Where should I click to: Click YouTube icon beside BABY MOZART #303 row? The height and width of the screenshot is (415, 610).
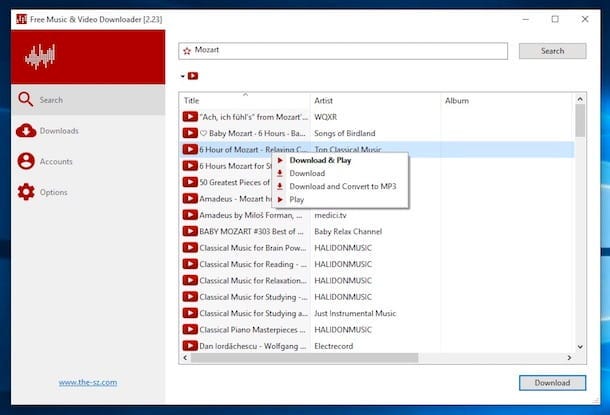tap(190, 231)
